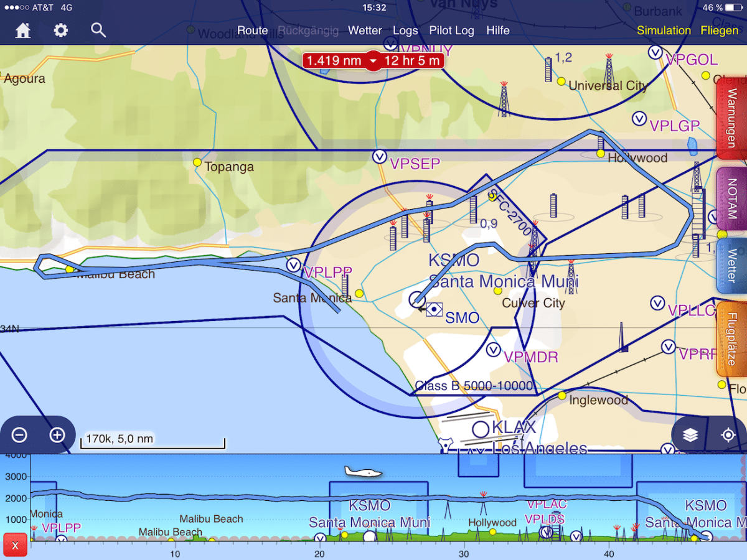The width and height of the screenshot is (747, 560).
Task: Expand the NOTAM side tab
Action: pos(732,199)
